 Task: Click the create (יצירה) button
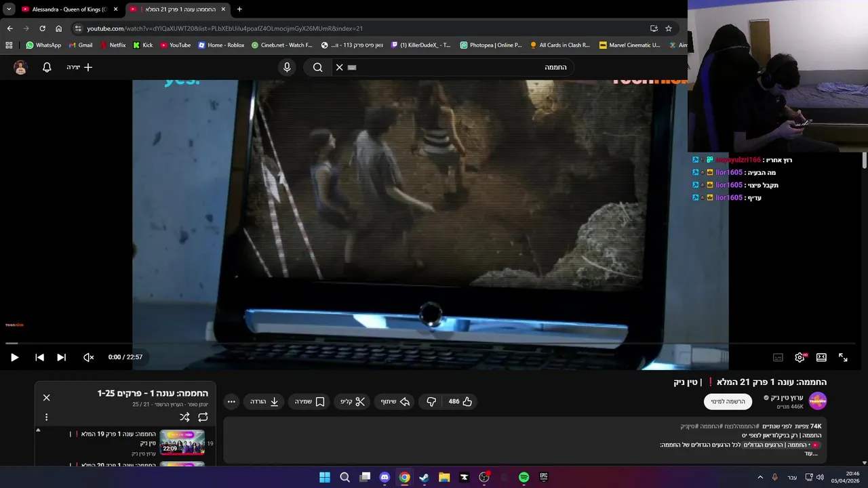pos(79,67)
